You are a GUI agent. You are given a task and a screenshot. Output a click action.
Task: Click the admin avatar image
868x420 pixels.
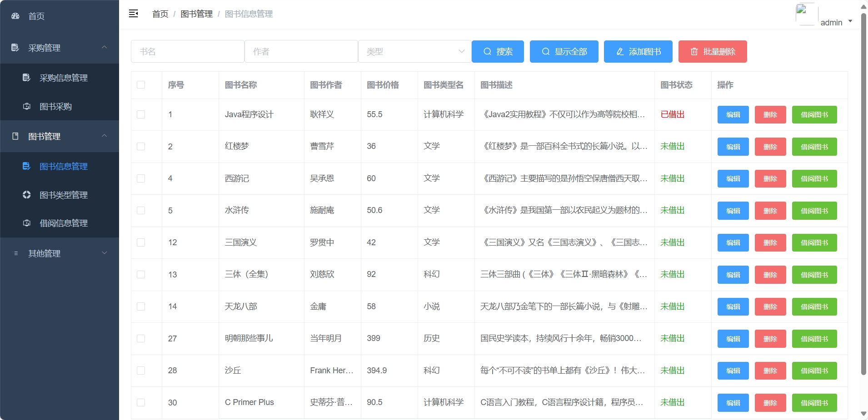click(806, 14)
